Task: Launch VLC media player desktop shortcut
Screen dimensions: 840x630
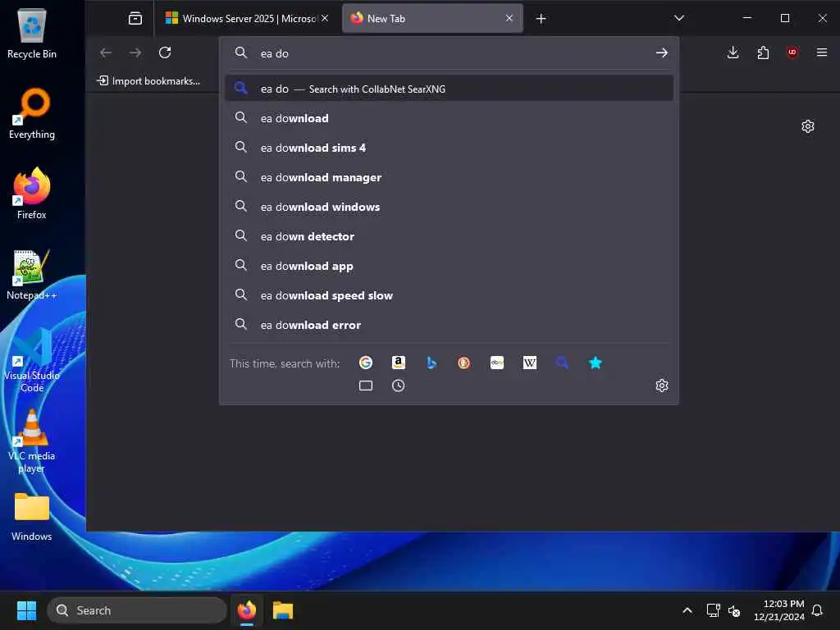Action: tap(32, 441)
